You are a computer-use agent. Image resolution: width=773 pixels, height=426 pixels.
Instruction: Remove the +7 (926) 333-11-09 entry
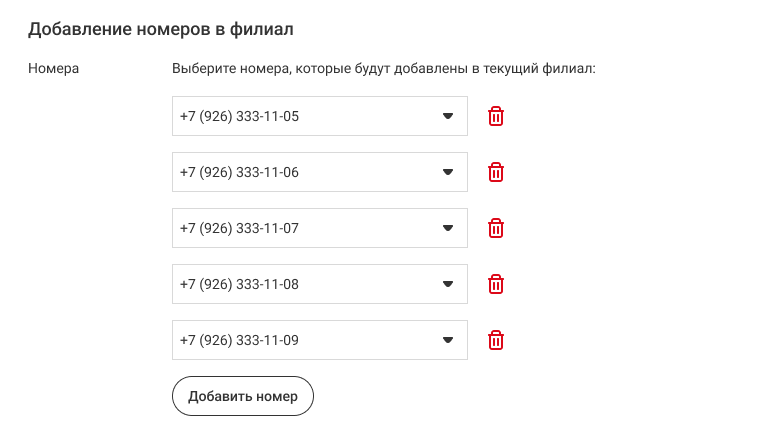pyautogui.click(x=495, y=340)
